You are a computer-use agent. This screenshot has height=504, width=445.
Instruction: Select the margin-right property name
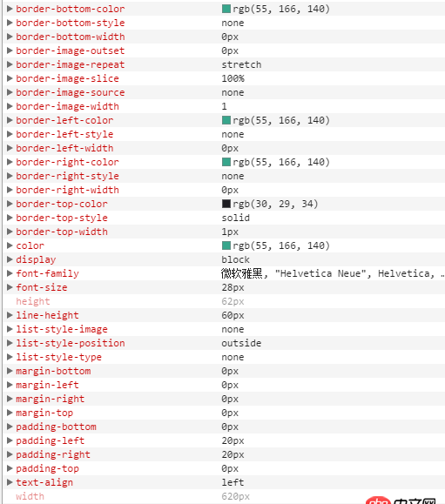click(51, 399)
